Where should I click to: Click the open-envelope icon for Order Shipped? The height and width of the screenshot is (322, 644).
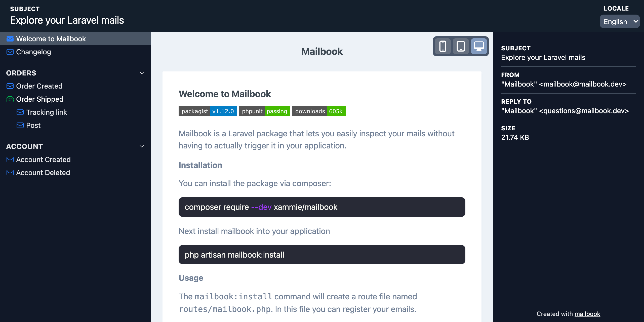[10, 99]
